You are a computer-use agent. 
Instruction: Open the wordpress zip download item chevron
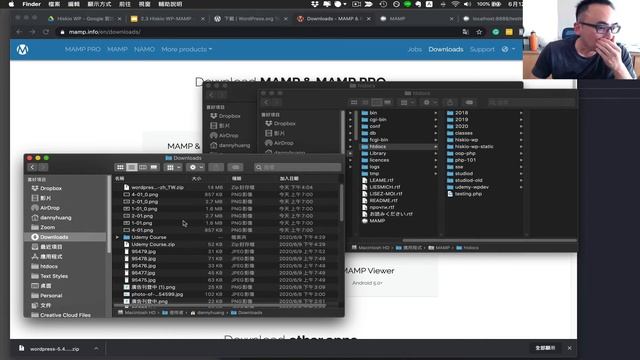tap(96, 349)
